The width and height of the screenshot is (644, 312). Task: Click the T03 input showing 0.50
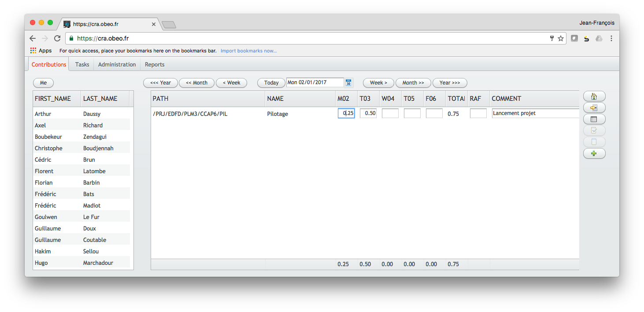coord(368,113)
